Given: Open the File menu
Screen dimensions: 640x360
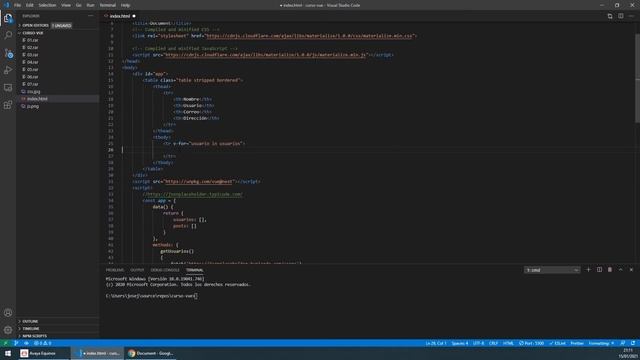Looking at the screenshot, I should (18, 5).
